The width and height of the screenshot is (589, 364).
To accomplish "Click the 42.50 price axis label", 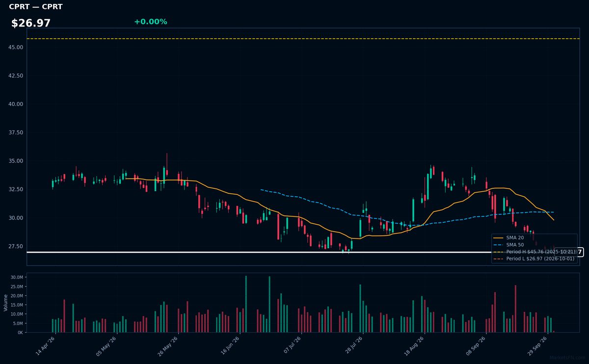I will click(x=16, y=76).
